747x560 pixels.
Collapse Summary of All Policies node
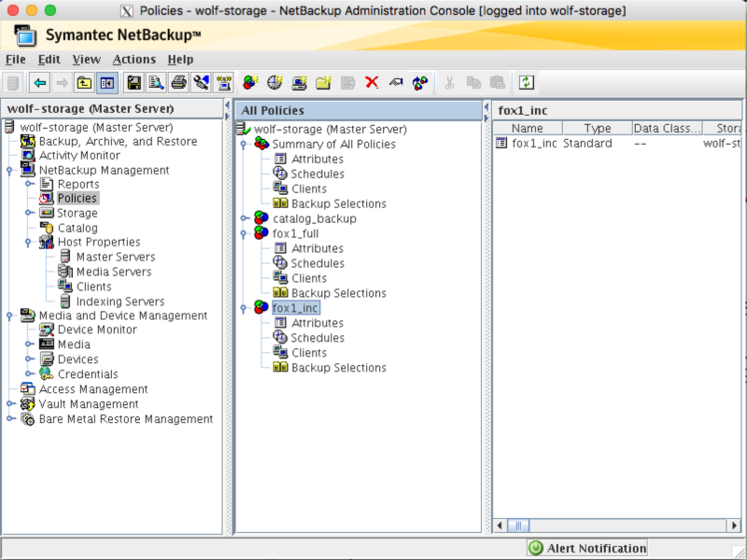(244, 145)
